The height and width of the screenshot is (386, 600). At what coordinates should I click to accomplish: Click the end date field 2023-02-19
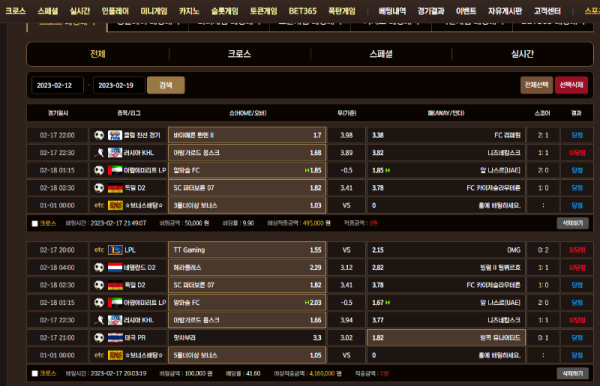pyautogui.click(x=119, y=85)
